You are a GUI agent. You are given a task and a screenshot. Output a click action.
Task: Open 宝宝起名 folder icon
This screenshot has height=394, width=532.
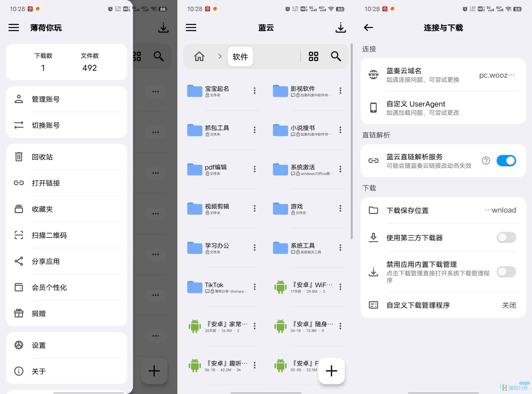(195, 91)
